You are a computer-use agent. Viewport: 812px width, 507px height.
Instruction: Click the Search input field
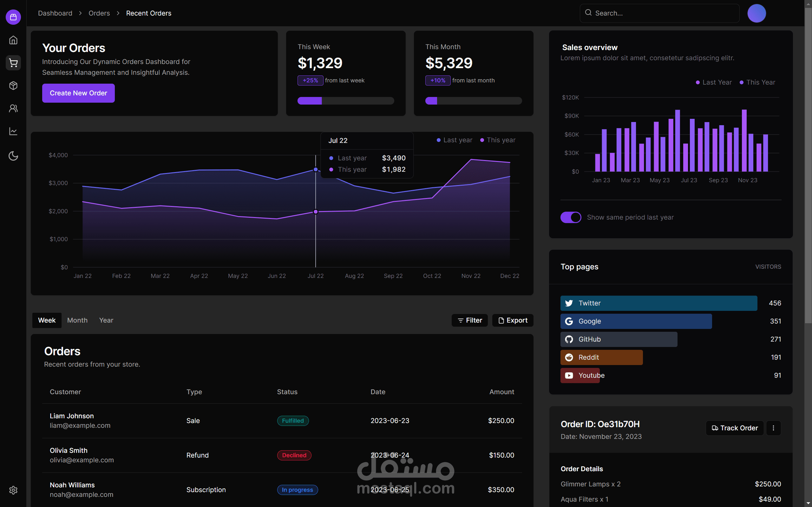(x=659, y=13)
